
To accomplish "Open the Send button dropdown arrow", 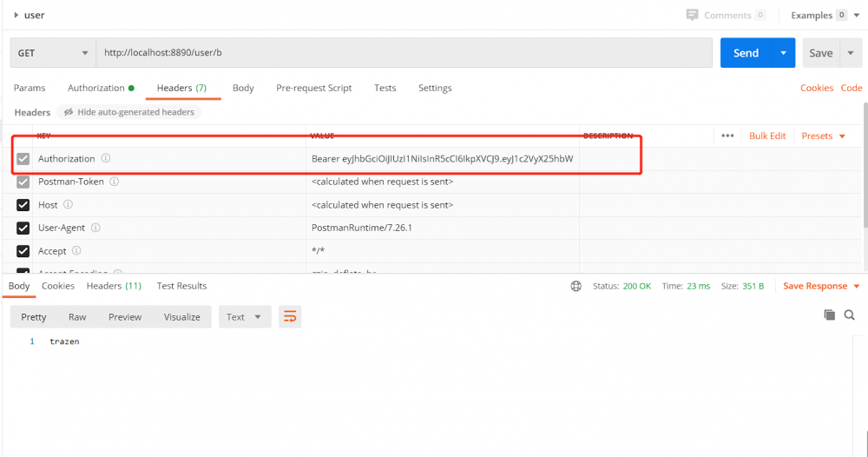I will coord(783,53).
